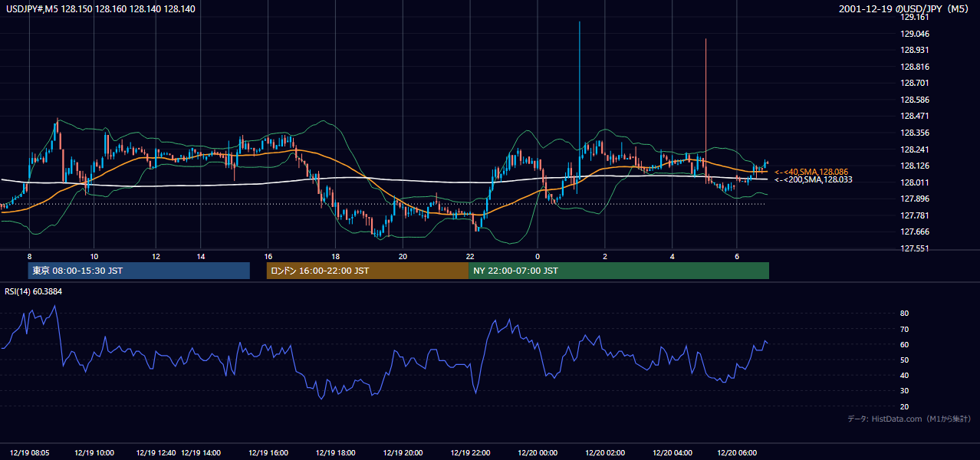Click the time label 12/20 00:00
Screen dimensions: 980x460
[x=538, y=453]
